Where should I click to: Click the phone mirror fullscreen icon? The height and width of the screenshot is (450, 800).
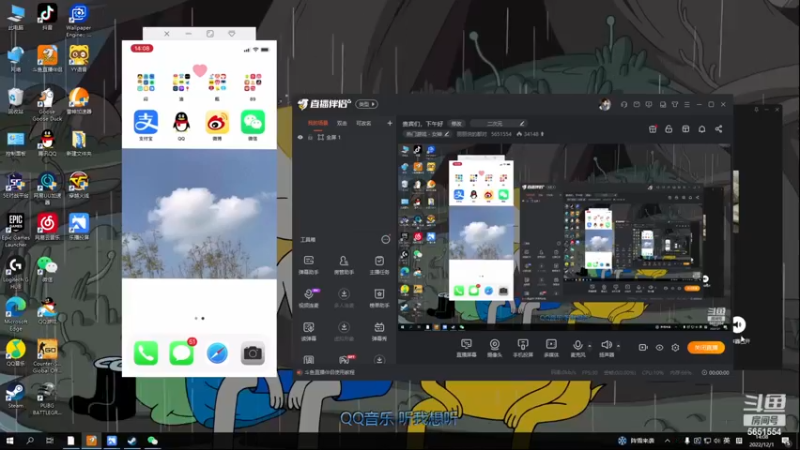tap(210, 34)
